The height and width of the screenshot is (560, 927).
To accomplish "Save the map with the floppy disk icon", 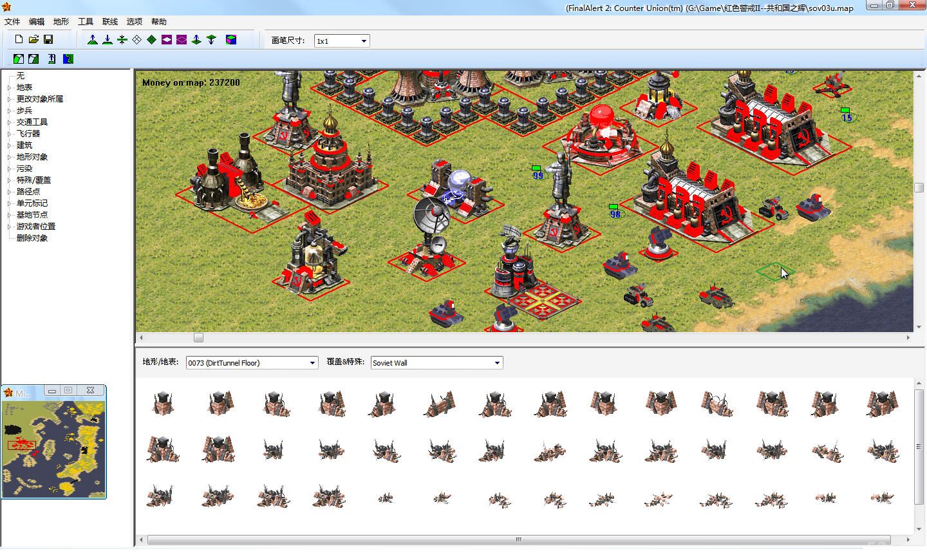I will point(48,40).
